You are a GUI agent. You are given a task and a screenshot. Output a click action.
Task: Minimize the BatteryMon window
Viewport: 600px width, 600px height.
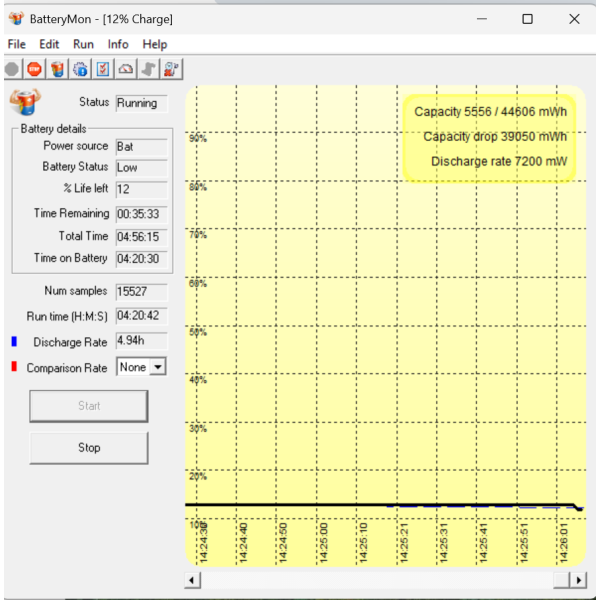482,19
